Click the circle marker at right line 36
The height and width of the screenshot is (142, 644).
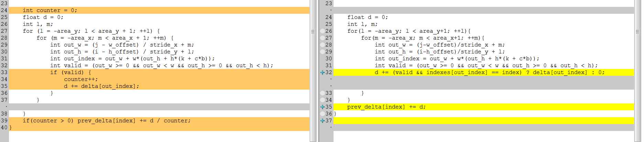tap(323, 114)
